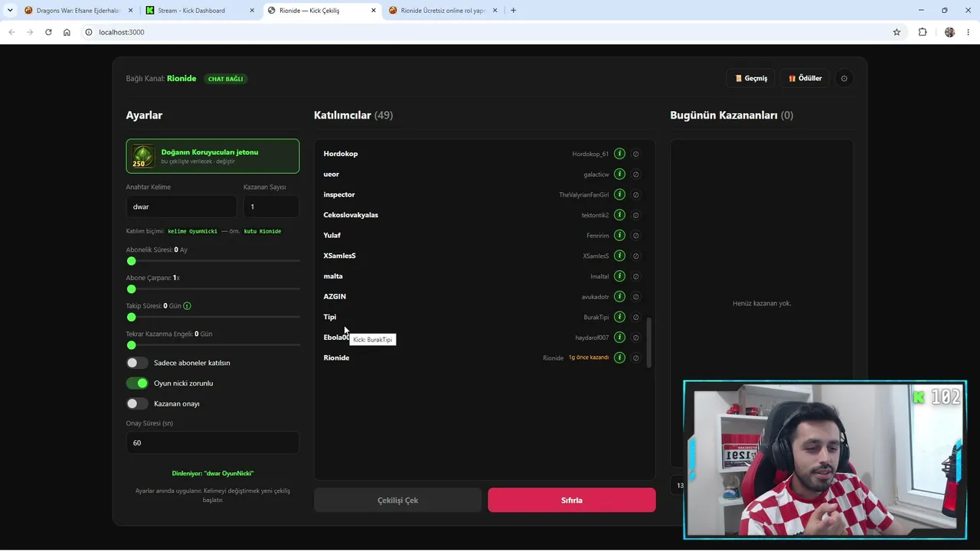Click the Abonelik Süresi slider handle
The image size is (980, 551).
click(x=131, y=261)
